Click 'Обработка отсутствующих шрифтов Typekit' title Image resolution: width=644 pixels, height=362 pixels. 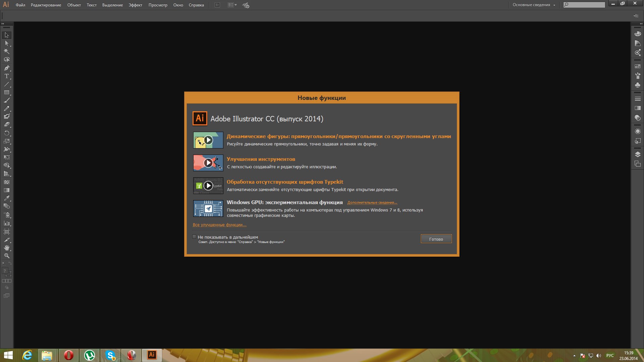tap(285, 182)
